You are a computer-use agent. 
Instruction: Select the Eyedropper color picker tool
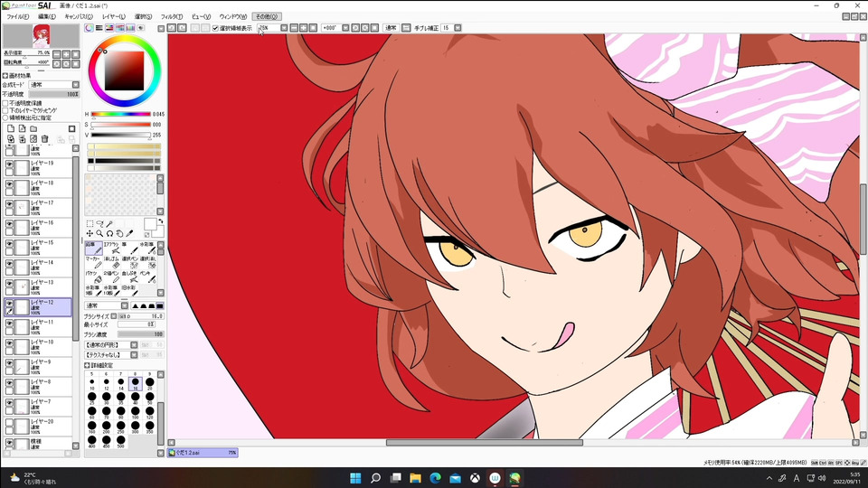coord(129,233)
